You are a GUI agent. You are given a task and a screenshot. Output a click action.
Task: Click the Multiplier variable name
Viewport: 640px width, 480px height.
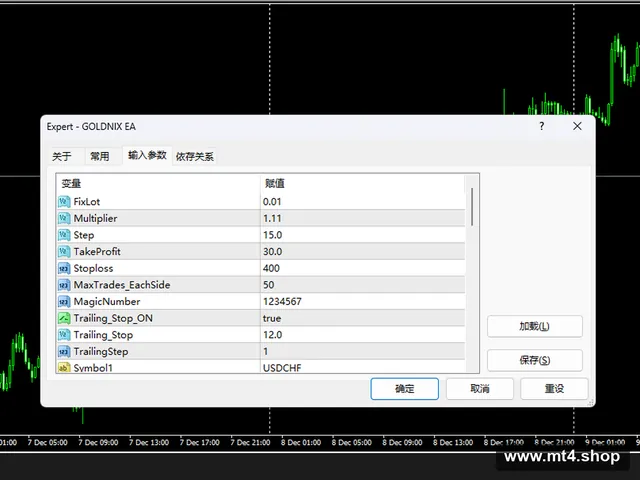tap(95, 218)
